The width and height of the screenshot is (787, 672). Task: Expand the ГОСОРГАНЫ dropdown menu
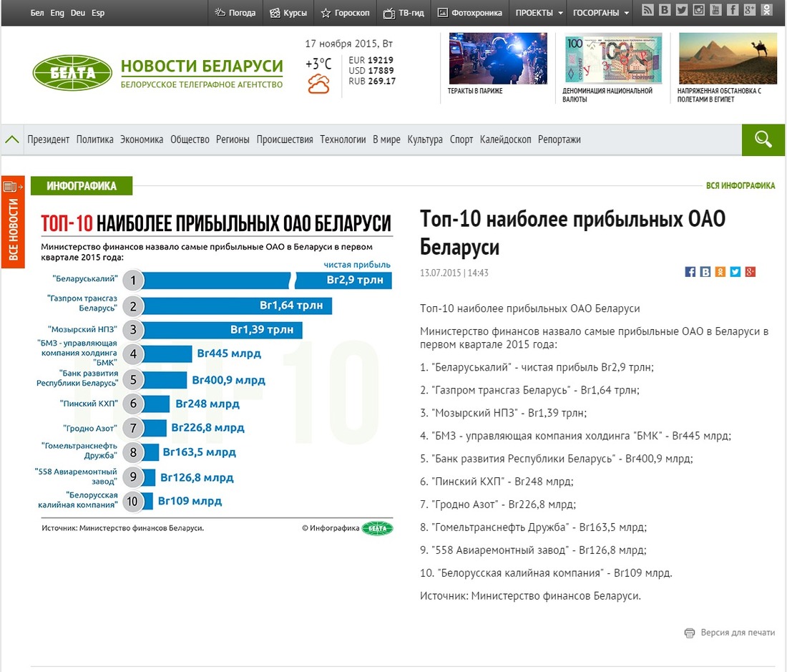click(601, 13)
